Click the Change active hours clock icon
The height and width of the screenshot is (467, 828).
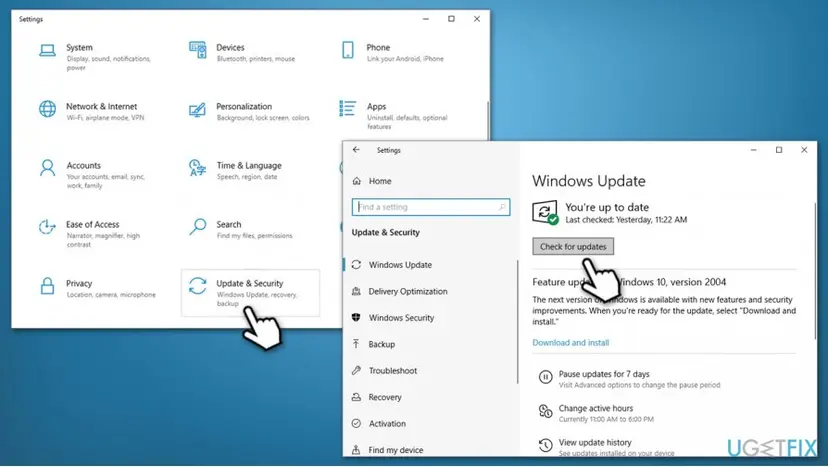tap(545, 412)
